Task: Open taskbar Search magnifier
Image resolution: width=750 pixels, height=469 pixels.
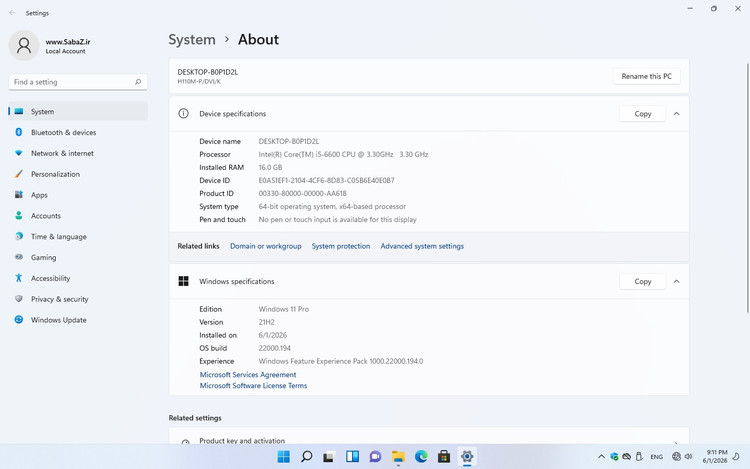Action: (307, 457)
